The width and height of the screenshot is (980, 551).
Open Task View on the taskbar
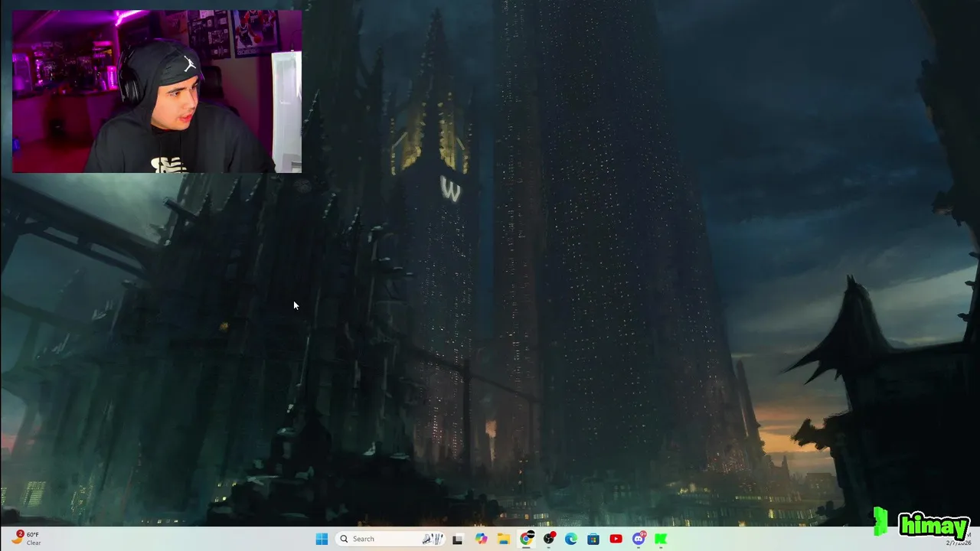[x=458, y=539]
